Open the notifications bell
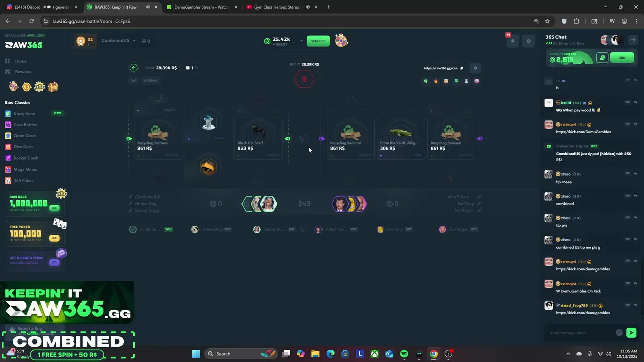Viewport: 644px width, 362px height. pos(512,41)
